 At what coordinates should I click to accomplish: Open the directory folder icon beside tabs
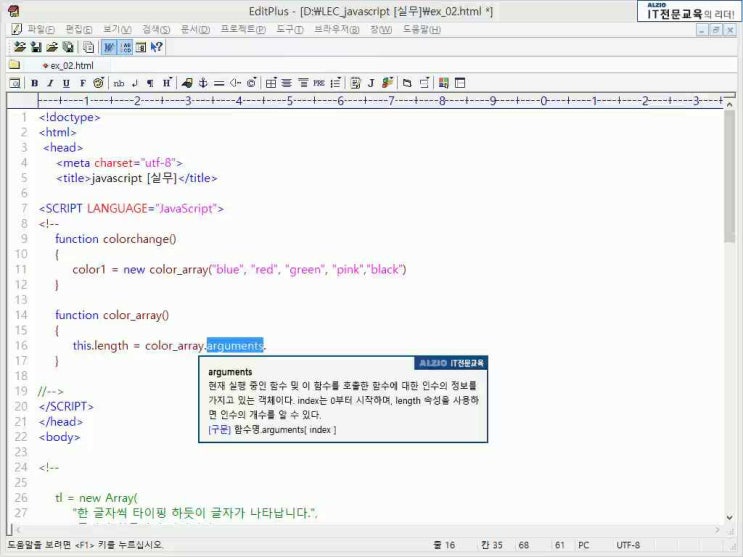[x=14, y=64]
